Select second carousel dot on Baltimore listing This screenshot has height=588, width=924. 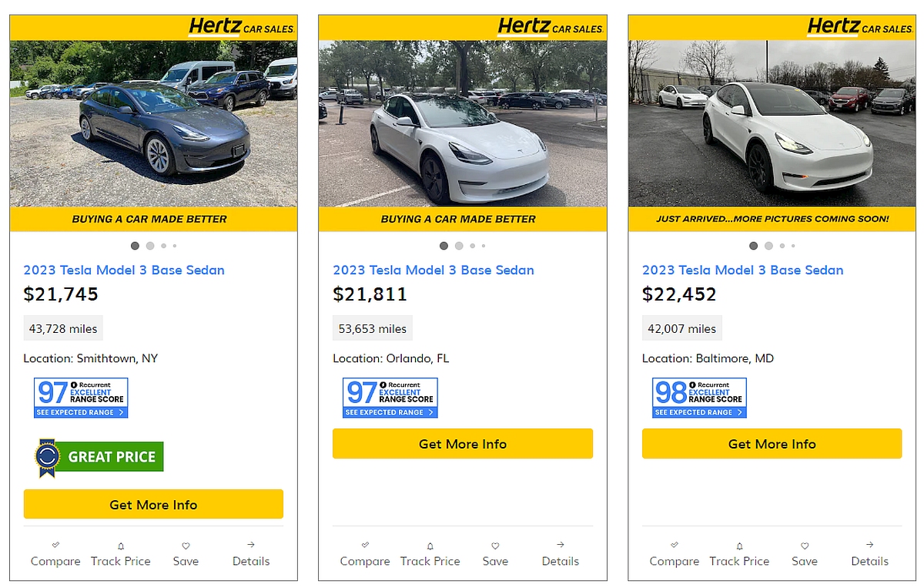(768, 246)
